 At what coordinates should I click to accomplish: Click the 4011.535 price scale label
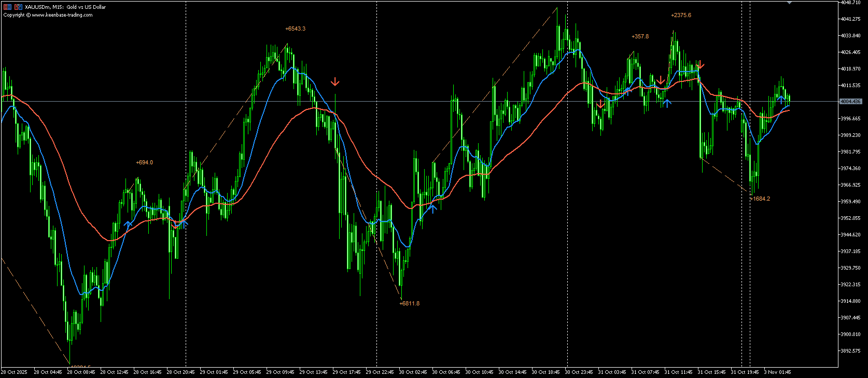coord(850,86)
